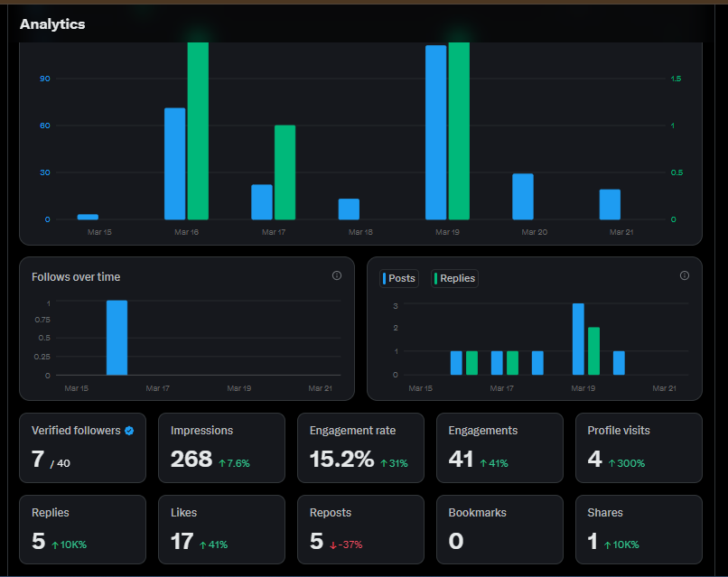Click the 268 impressions value
Image resolution: width=728 pixels, height=577 pixels.
pos(191,459)
